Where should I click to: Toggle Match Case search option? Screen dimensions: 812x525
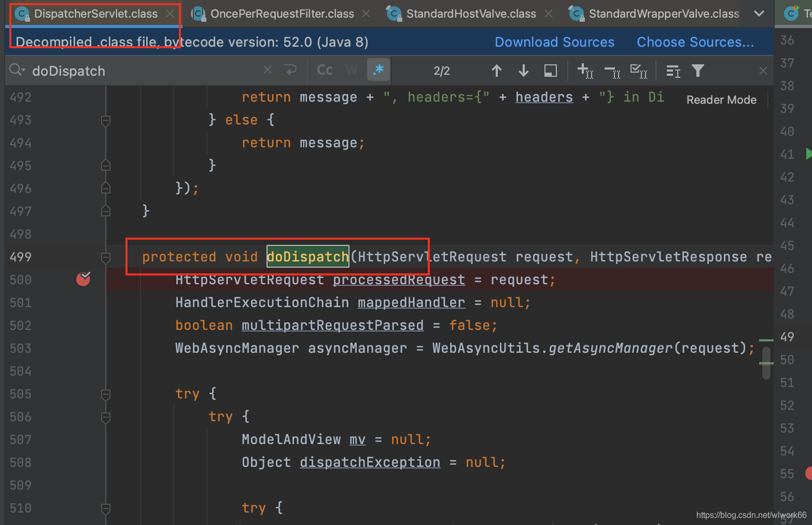pyautogui.click(x=325, y=70)
